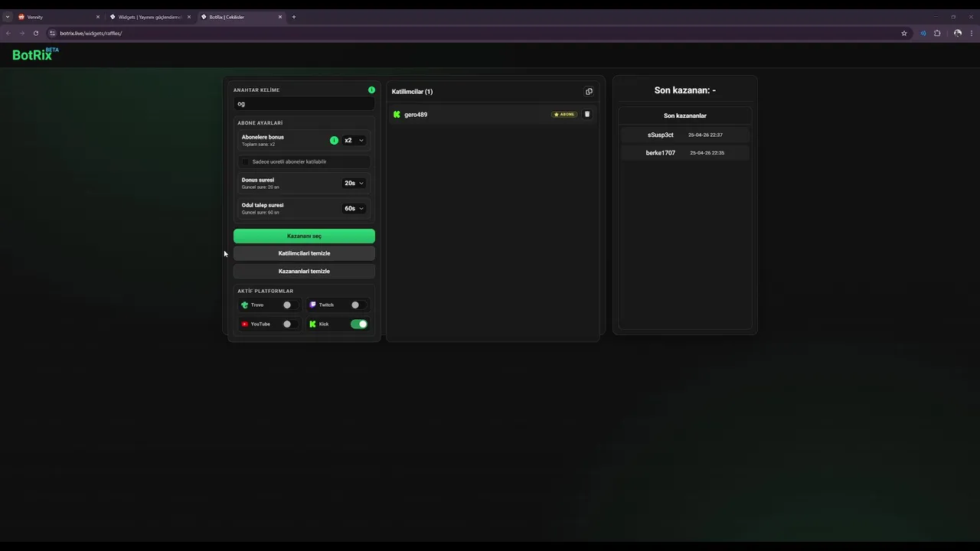The width and height of the screenshot is (980, 551).
Task: Click the 'Son kazanan: -' heading
Action: [x=685, y=90]
